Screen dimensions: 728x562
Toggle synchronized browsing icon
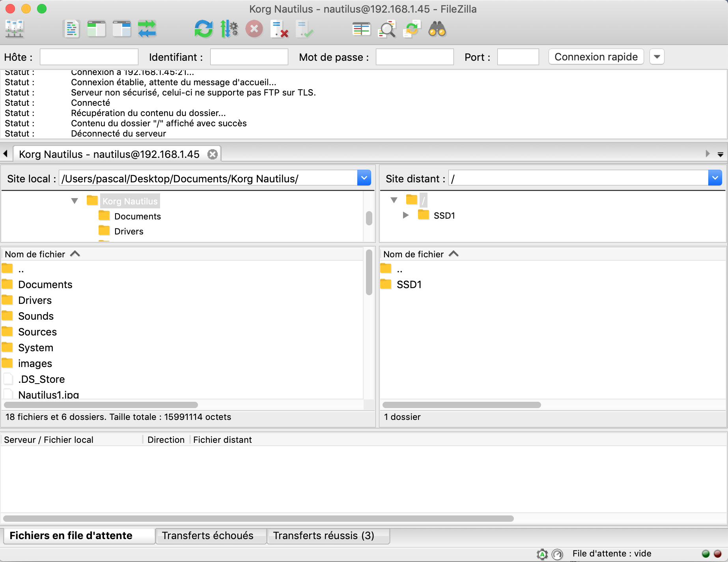point(412,29)
